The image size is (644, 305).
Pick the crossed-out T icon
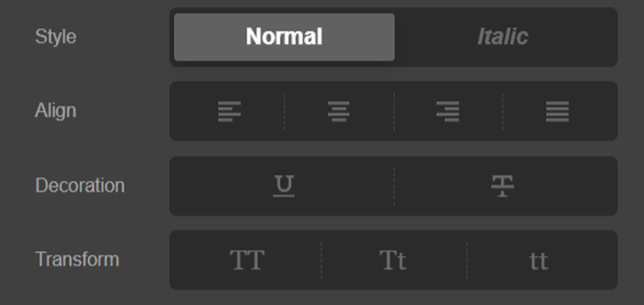coord(503,186)
